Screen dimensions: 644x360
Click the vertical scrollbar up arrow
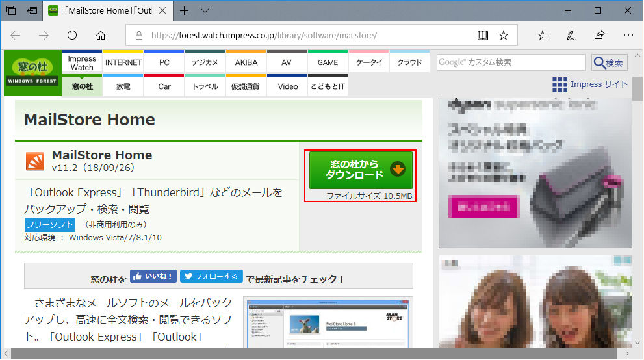click(638, 55)
